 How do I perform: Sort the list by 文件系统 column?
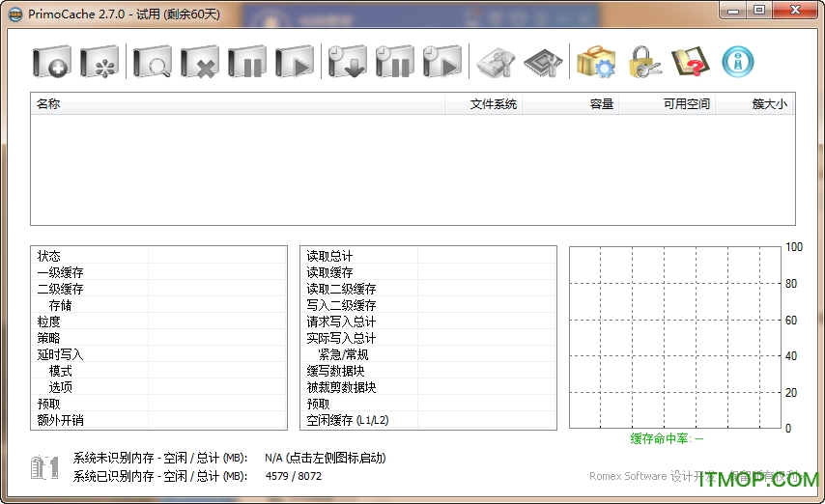click(483, 104)
